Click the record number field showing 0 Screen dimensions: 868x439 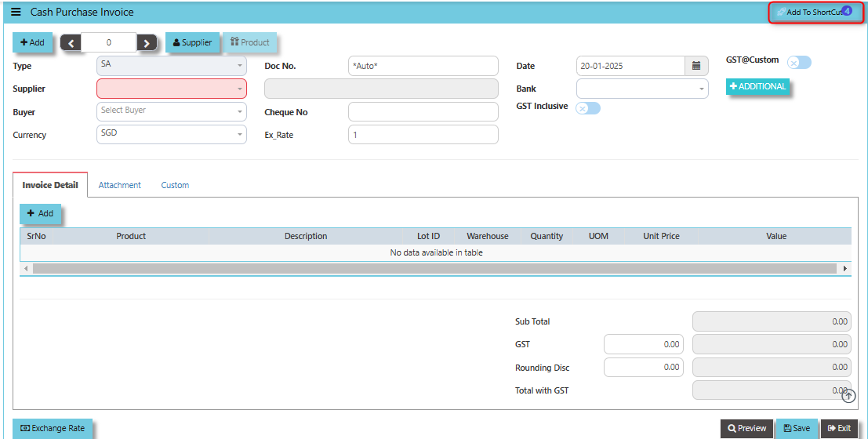108,42
